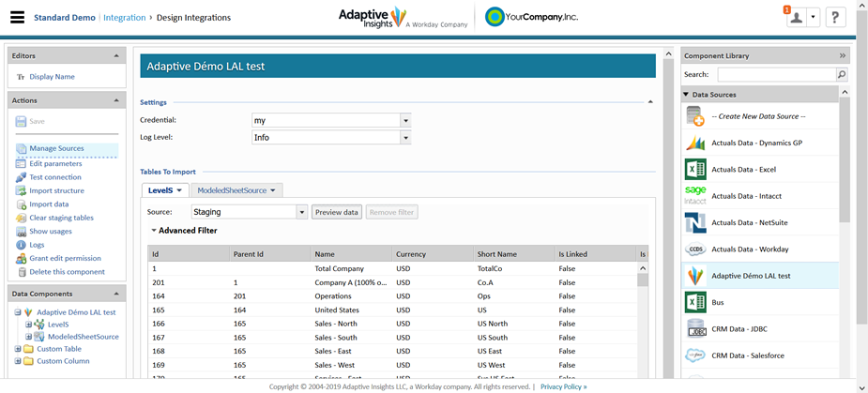Select the Actuals Data - Excel source icon
The height and width of the screenshot is (393, 868).
[x=695, y=170]
